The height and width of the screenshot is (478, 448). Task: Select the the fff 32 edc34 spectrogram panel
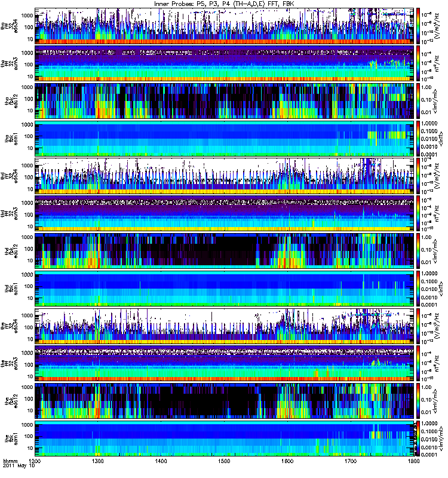pos(225,326)
